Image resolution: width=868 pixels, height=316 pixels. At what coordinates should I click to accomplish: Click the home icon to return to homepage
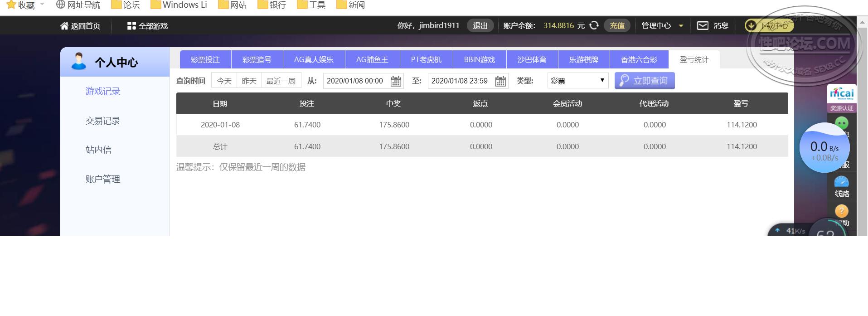click(x=64, y=26)
